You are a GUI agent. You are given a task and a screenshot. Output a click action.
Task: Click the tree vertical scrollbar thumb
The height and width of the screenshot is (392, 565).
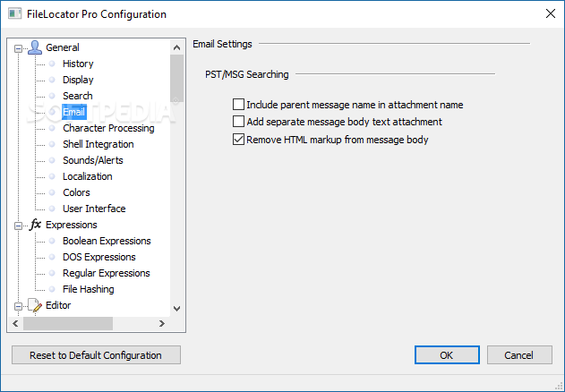click(176, 78)
